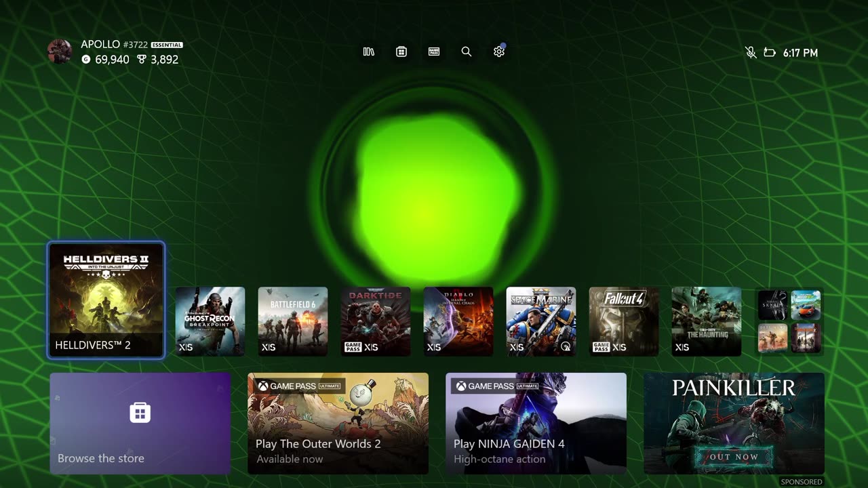Open My games & apps library icon
This screenshot has width=868, height=488.
(x=369, y=52)
